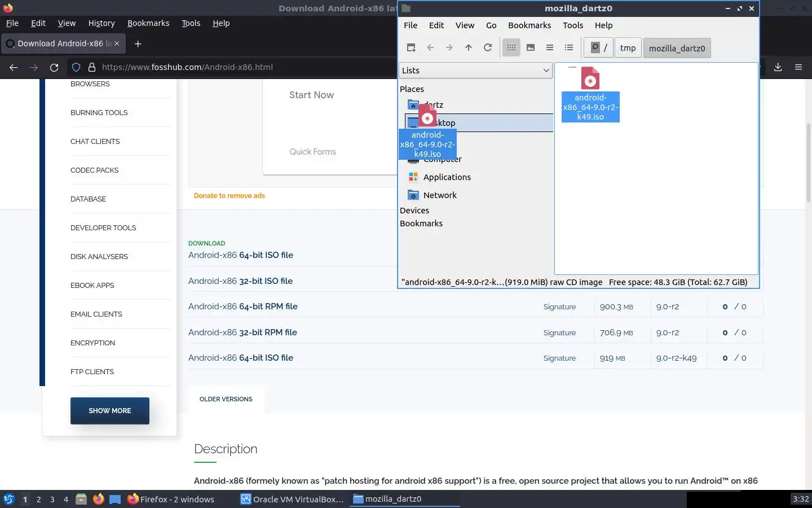Open Signature for 9.0-r2-k49 ISO
This screenshot has width=812, height=508.
click(559, 358)
